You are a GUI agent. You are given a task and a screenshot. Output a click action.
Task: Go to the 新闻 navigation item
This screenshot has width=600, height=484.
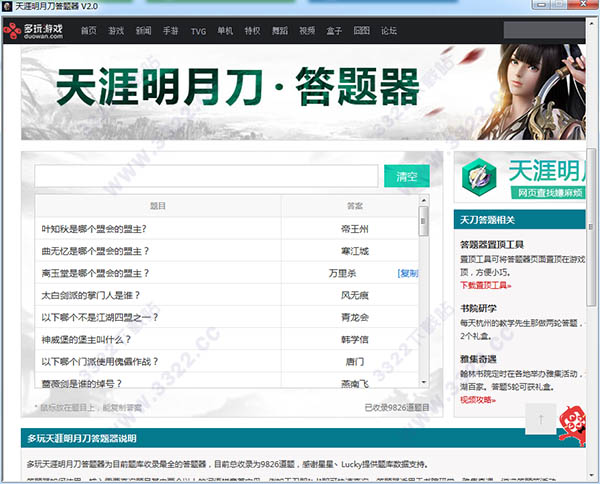point(144,31)
